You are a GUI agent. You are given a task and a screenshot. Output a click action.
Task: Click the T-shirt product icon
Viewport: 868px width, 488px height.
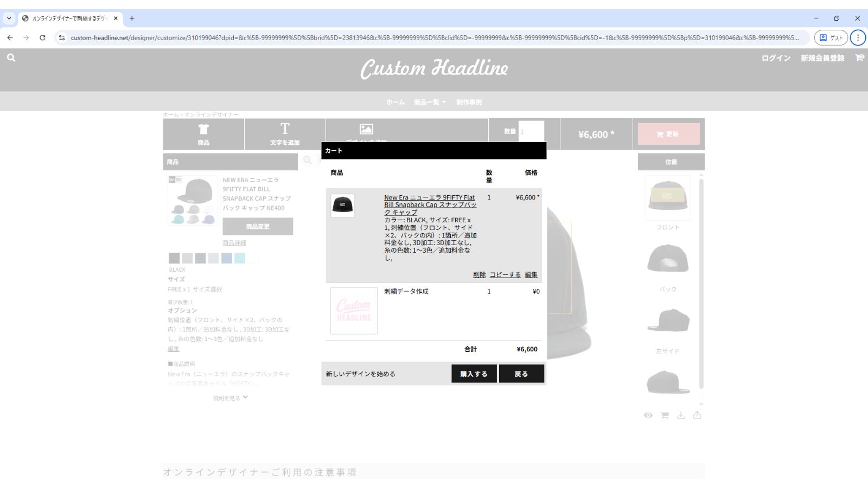tap(203, 129)
